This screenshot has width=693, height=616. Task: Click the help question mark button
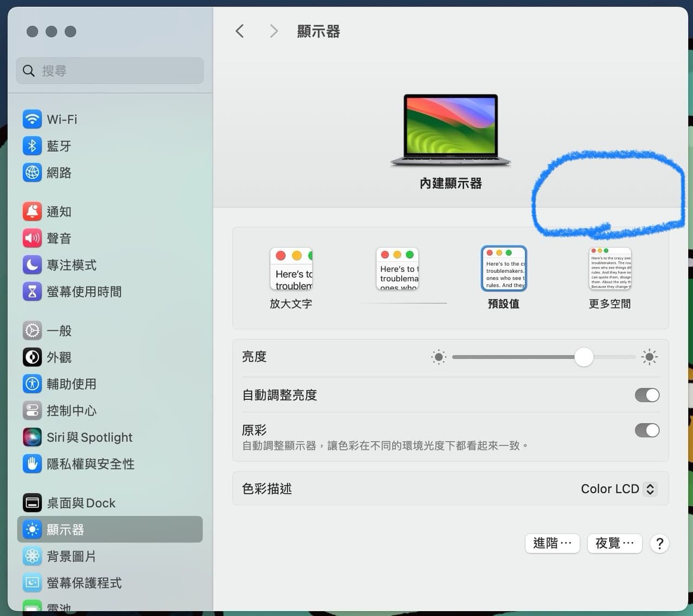(659, 543)
